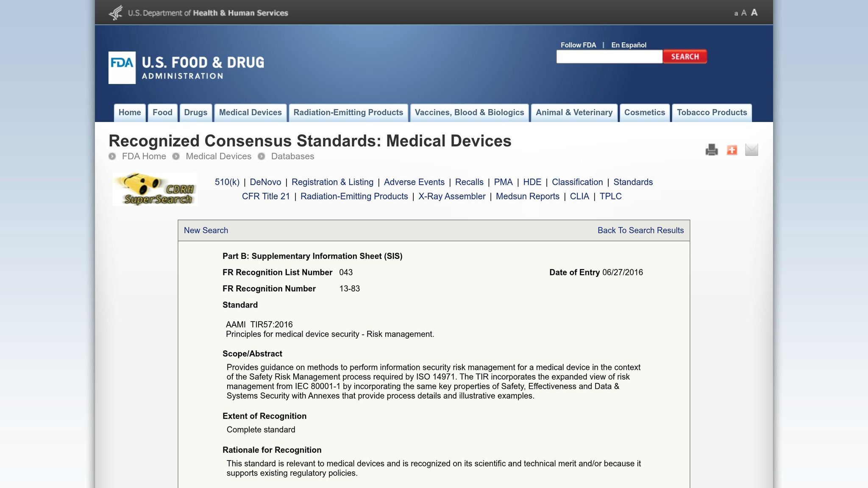This screenshot has width=868, height=488.
Task: Open Vaccines, Blood & Biologics tab
Action: point(470,113)
